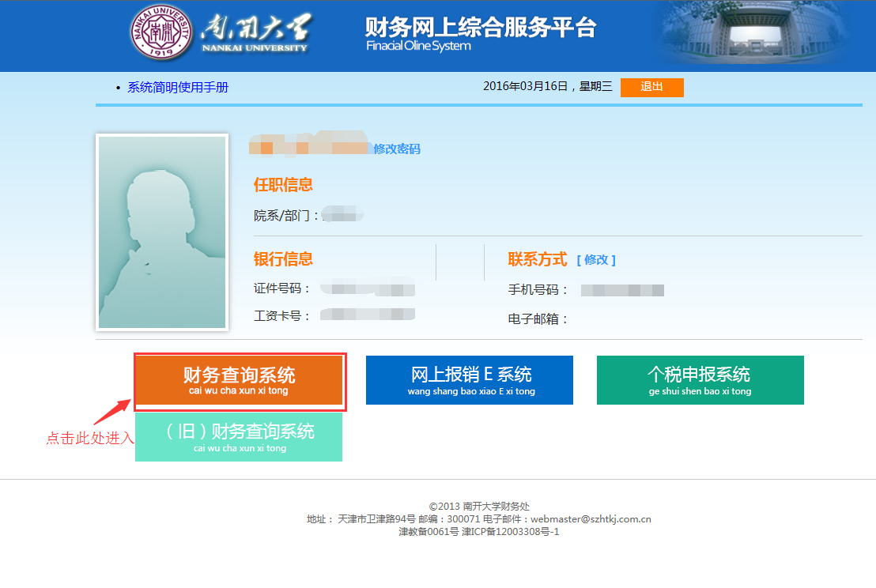
Task: Click the Nankai University calligraphy wordmark
Action: tap(255, 33)
